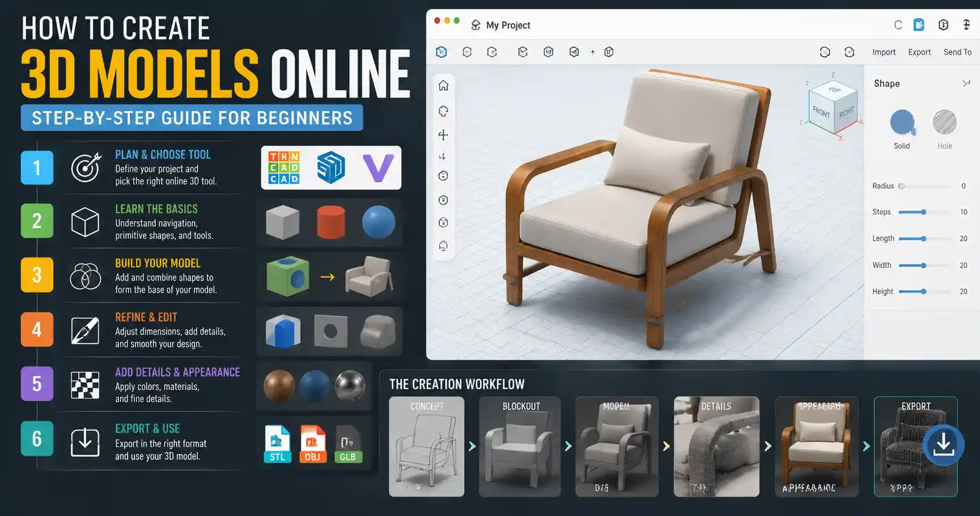980x516 pixels.
Task: Click the Export button in the toolbar
Action: pos(919,52)
